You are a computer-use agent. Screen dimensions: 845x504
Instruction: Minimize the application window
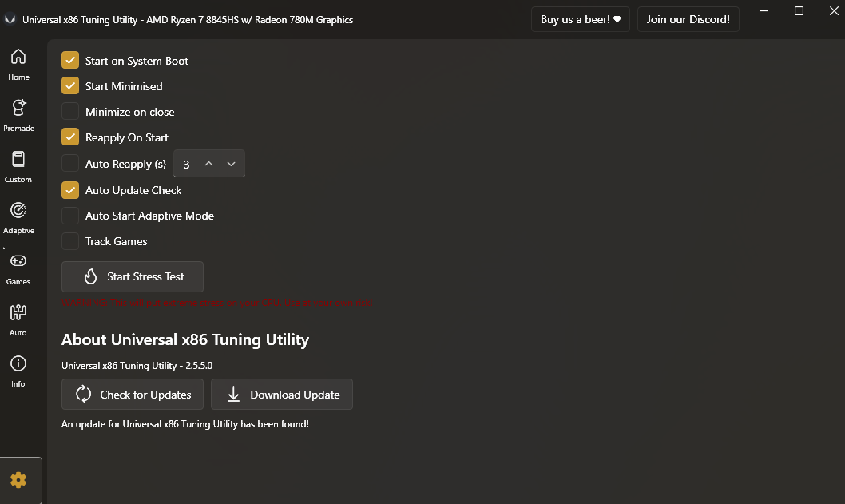coord(764,10)
